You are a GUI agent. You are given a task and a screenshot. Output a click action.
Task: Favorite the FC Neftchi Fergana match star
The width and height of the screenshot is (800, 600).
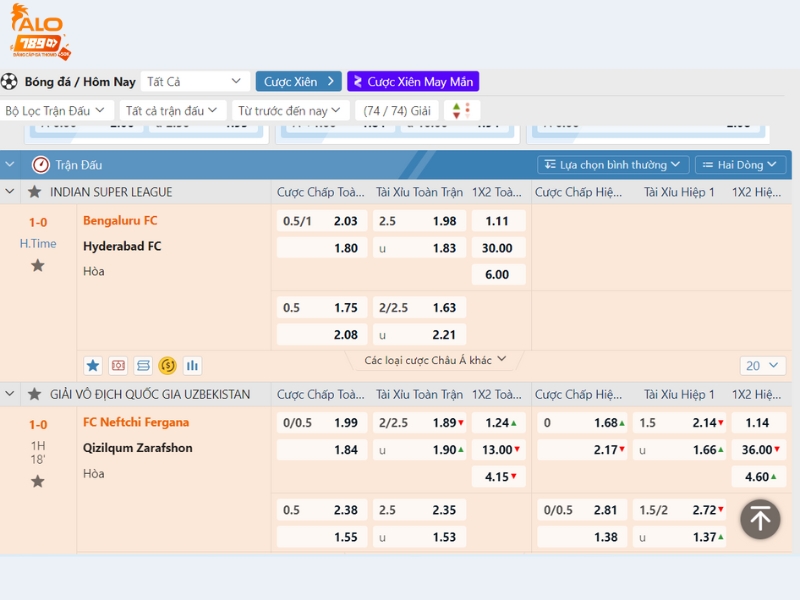pyautogui.click(x=37, y=481)
